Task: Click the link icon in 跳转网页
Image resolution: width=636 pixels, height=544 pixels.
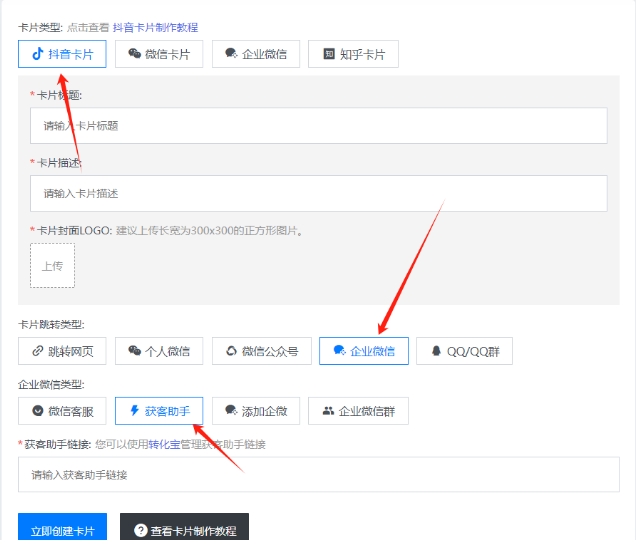Action: (x=38, y=351)
